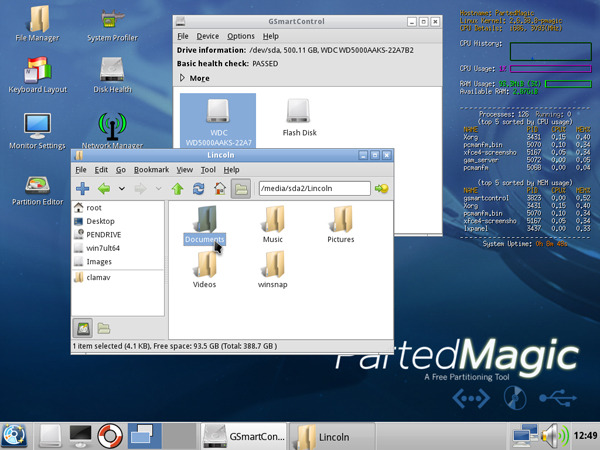Expand the More disclosure triangle
Screen dimensions: 600x450
182,78
